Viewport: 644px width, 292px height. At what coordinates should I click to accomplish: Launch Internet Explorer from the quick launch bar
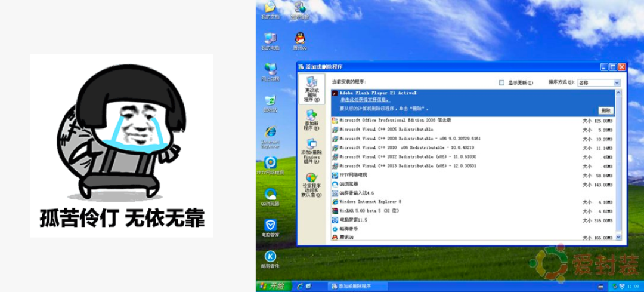(300, 286)
